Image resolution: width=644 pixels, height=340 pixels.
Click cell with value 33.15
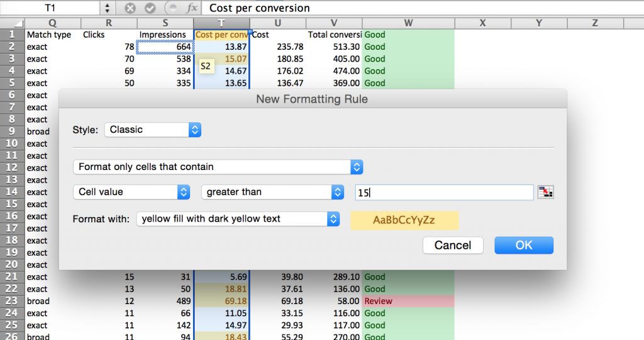pos(278,314)
